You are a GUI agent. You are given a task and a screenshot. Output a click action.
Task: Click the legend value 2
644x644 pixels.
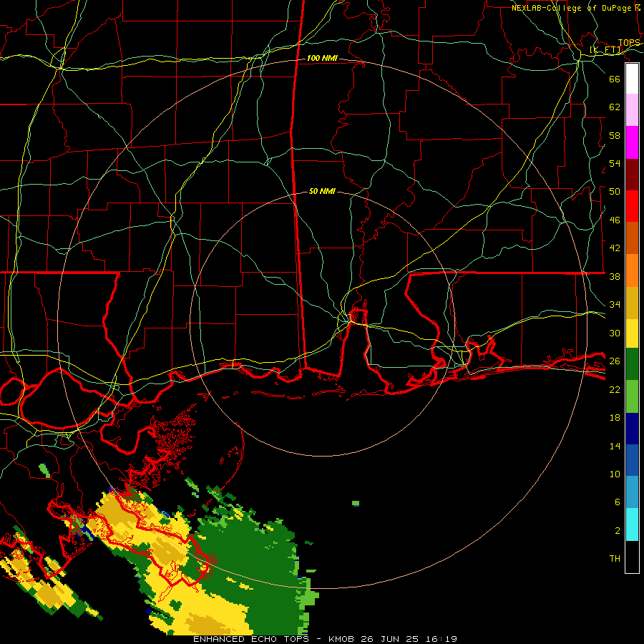(617, 531)
